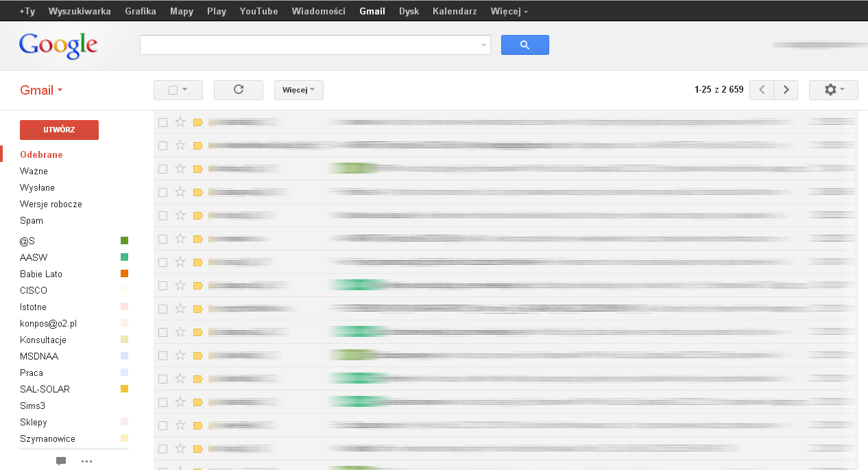Viewport: 868px width, 470px height.
Task: Star the fourth email in the list
Action: (180, 192)
